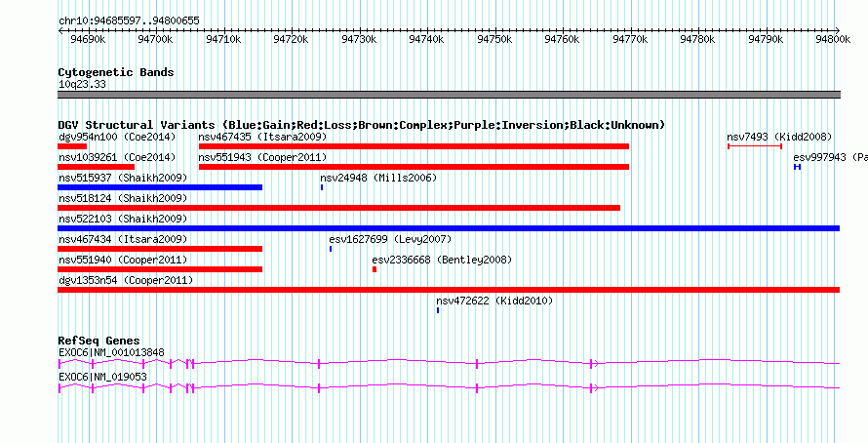Screen dimensions: 868x443
Task: Open the nsv7493 (Kidd2008) variant label
Action: click(779, 137)
